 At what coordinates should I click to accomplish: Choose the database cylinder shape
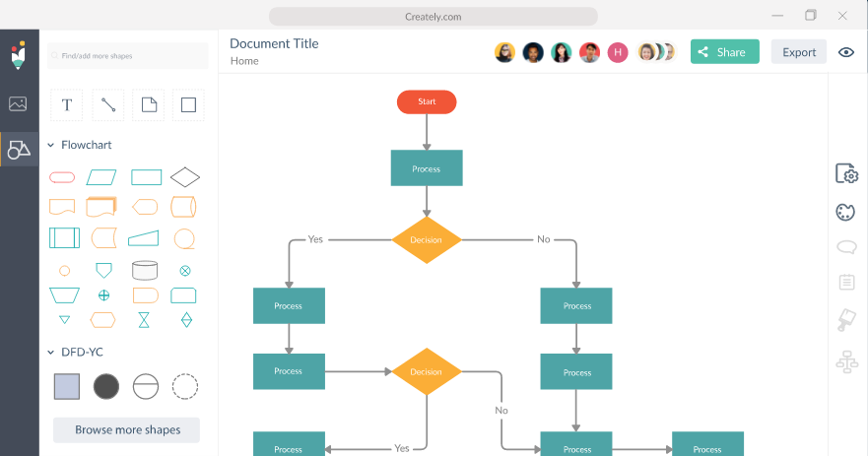click(x=145, y=270)
